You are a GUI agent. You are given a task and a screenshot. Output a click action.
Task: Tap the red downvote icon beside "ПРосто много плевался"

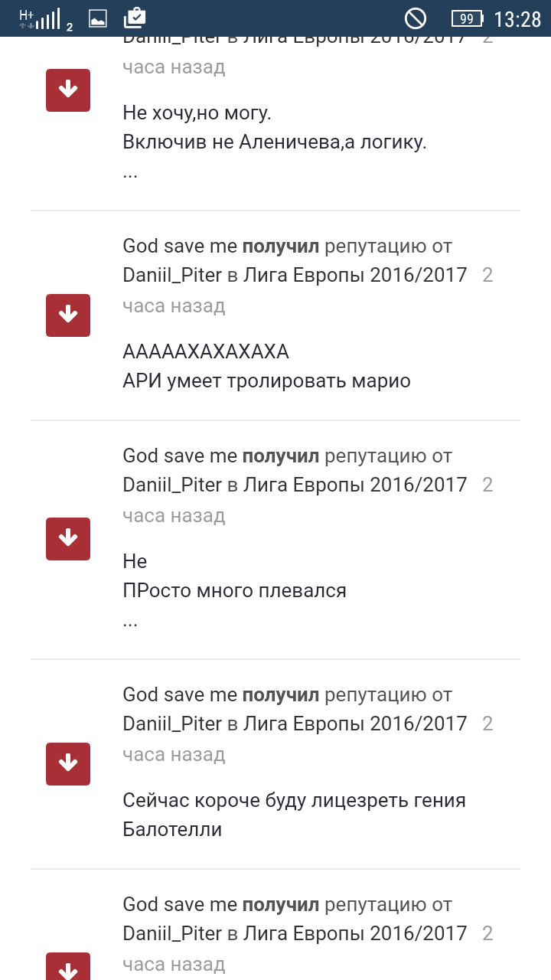(x=68, y=538)
